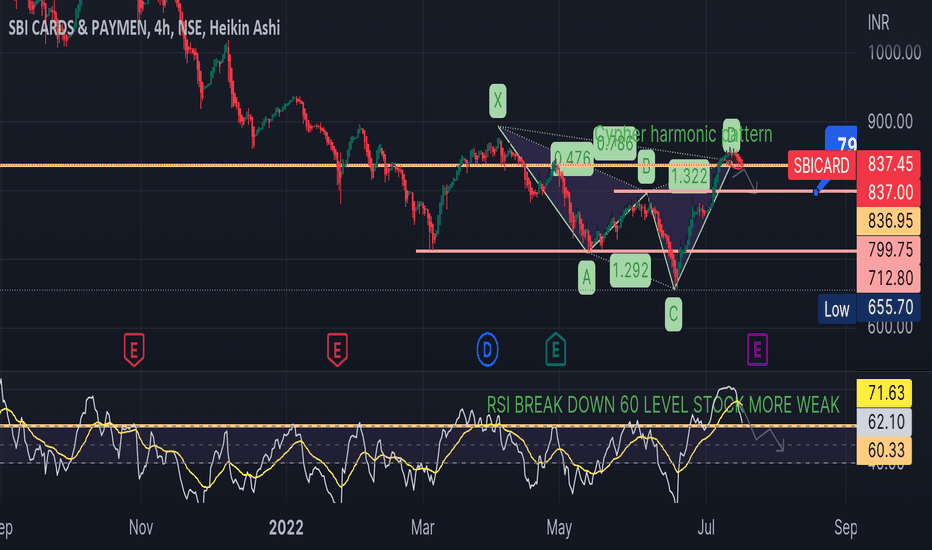Select the RSI BREAK DOWN 60 LEVEL text note
This screenshot has height=550, width=932.
[663, 405]
